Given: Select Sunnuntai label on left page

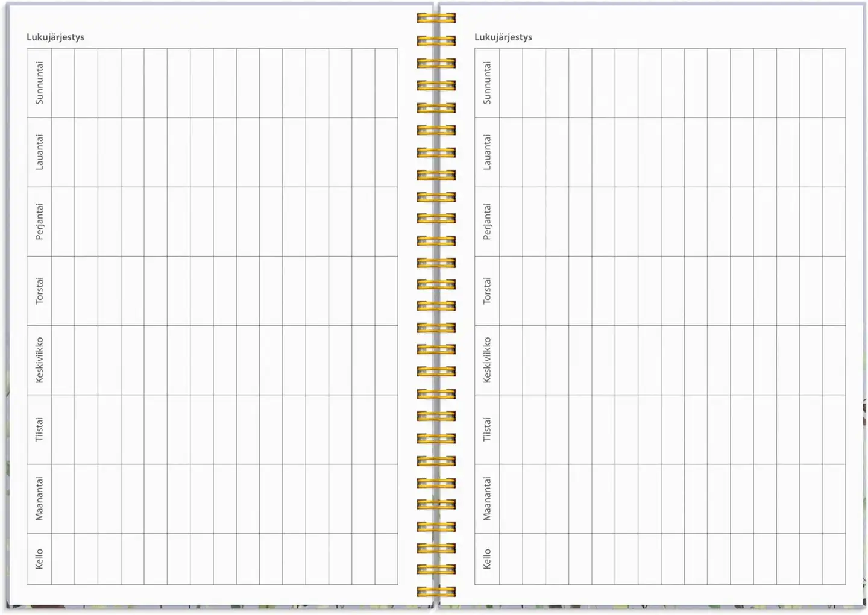Looking at the screenshot, I should (40, 83).
